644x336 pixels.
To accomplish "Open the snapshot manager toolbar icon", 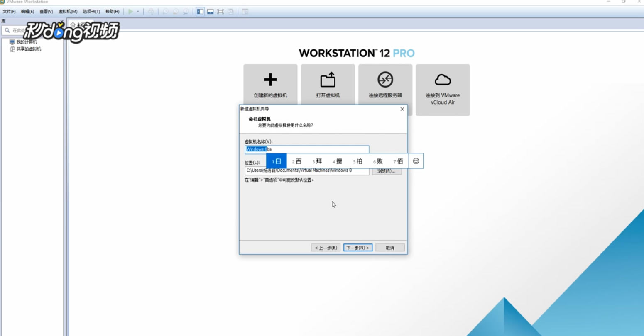I will pos(186,12).
